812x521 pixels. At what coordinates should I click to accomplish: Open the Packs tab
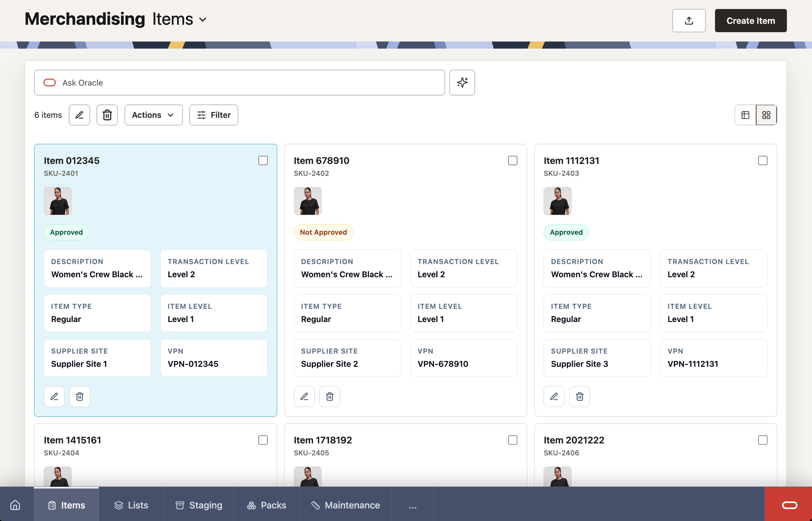click(x=266, y=505)
